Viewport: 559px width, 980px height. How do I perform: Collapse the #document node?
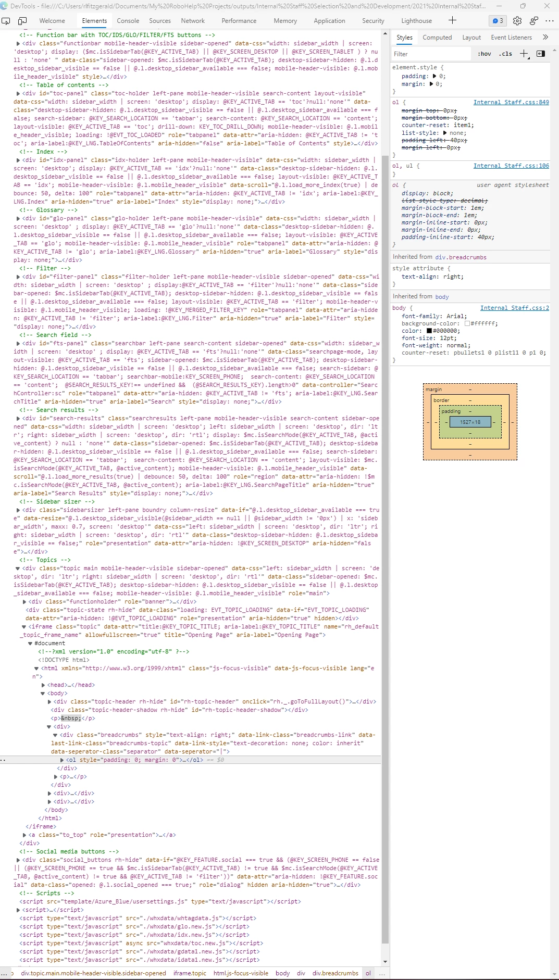pos(30,644)
